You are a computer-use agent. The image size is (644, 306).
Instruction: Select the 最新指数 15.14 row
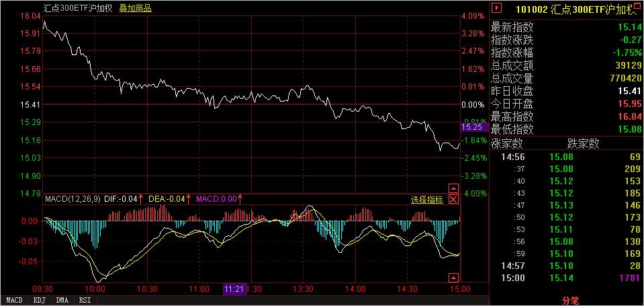pos(566,28)
